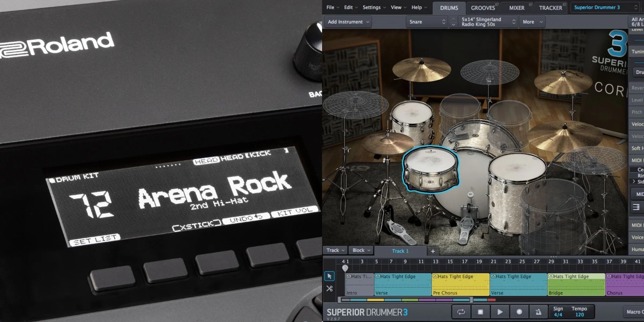This screenshot has width=644, height=322.
Task: Select the wireframe cymbal at far left
Action: tap(356, 105)
